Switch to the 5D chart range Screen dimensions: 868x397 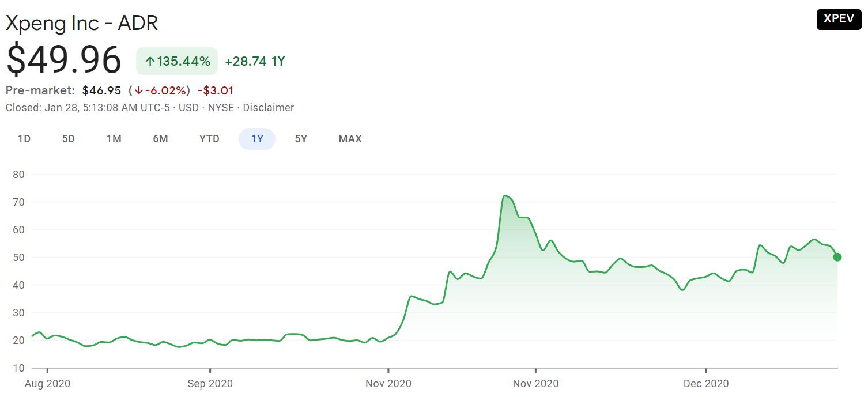(69, 139)
